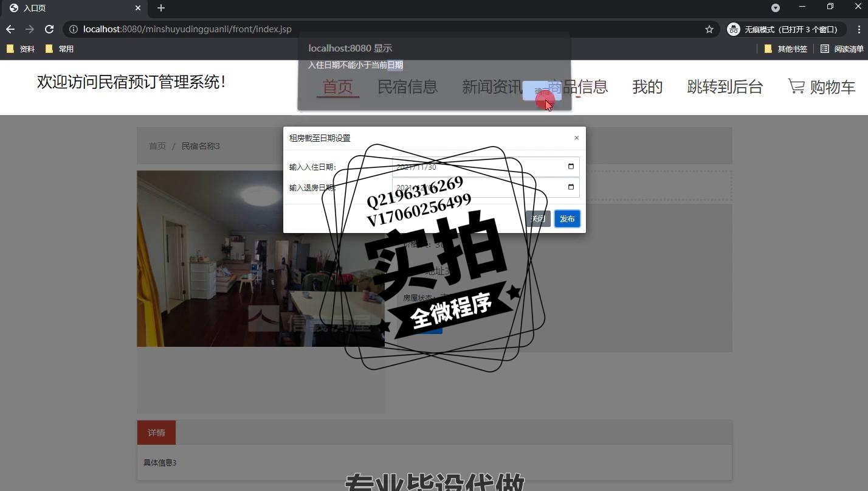This screenshot has width=868, height=491.
Task: Open the incognito mode indicator
Action: [x=785, y=29]
